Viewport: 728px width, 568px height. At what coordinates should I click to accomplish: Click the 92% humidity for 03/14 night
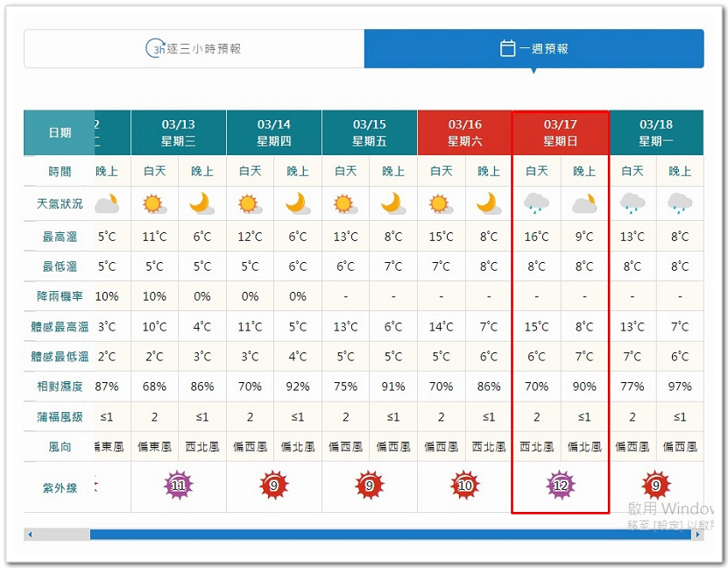tap(298, 387)
